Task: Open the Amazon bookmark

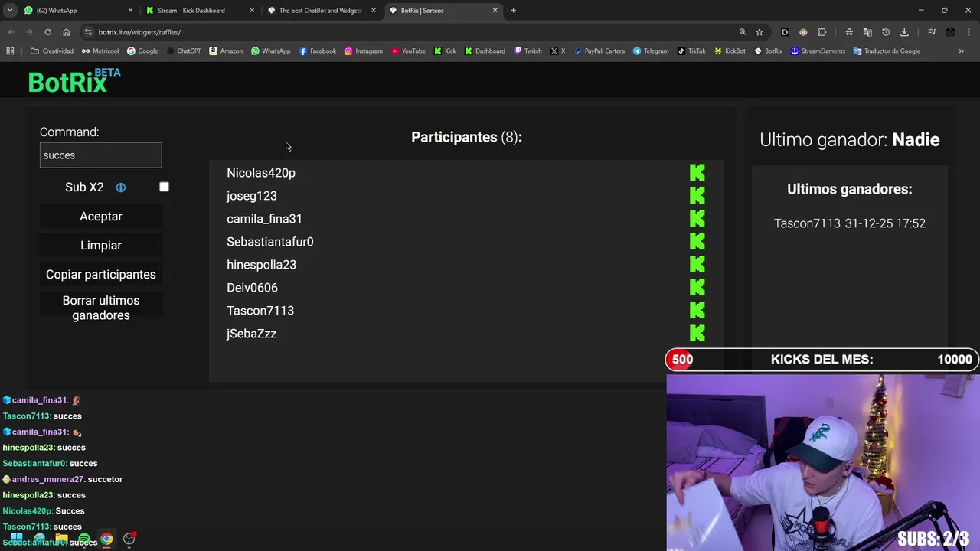Action: pyautogui.click(x=226, y=51)
